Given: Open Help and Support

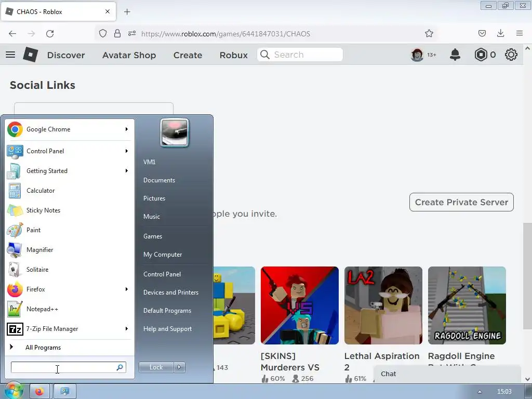Looking at the screenshot, I should click(168, 329).
